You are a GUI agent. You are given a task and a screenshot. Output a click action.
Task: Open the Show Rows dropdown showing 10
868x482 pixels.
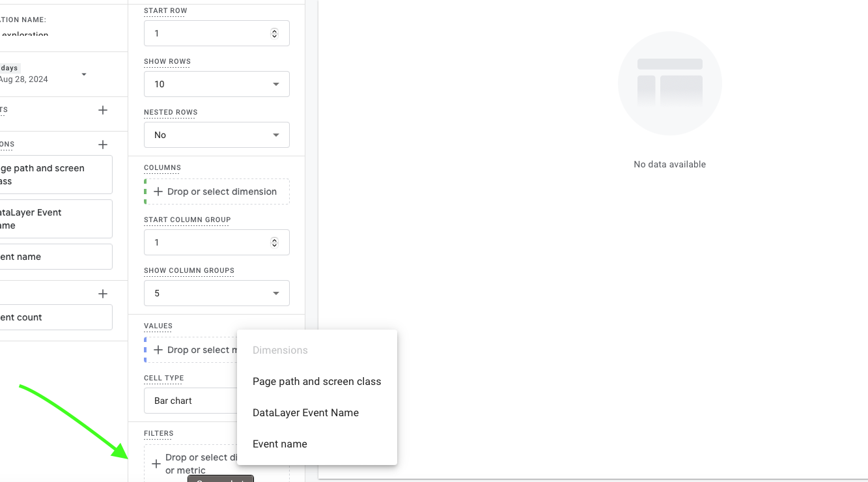click(x=216, y=84)
